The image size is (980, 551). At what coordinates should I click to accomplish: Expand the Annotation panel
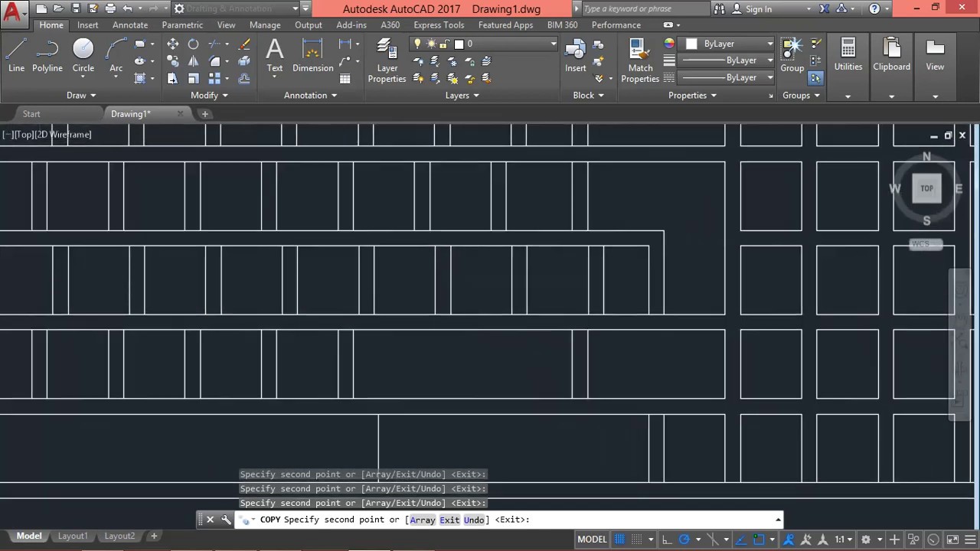coord(311,96)
